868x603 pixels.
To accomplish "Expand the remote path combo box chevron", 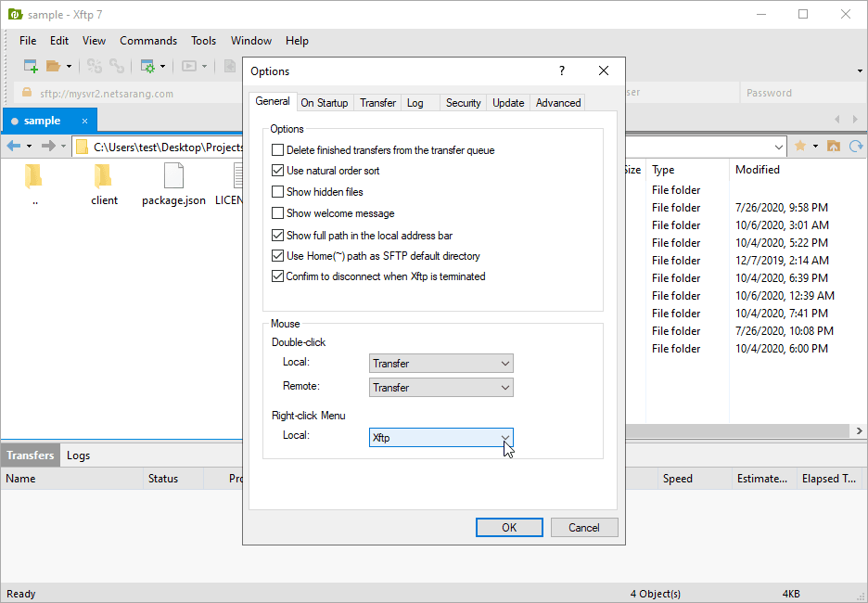I will point(778,147).
